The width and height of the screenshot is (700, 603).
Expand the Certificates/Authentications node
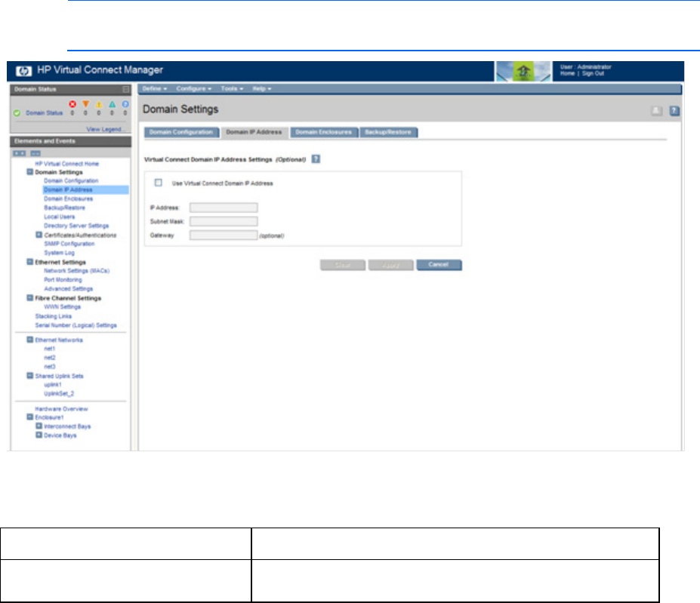(x=39, y=235)
